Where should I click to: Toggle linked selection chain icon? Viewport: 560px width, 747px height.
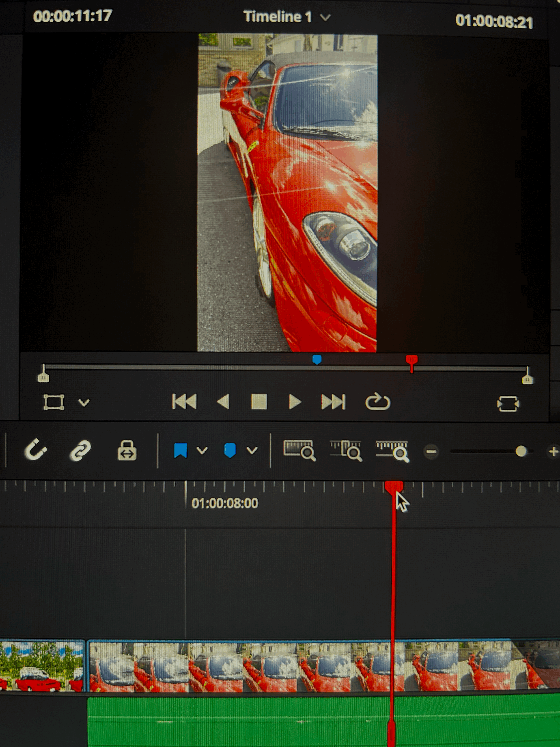[x=80, y=450]
